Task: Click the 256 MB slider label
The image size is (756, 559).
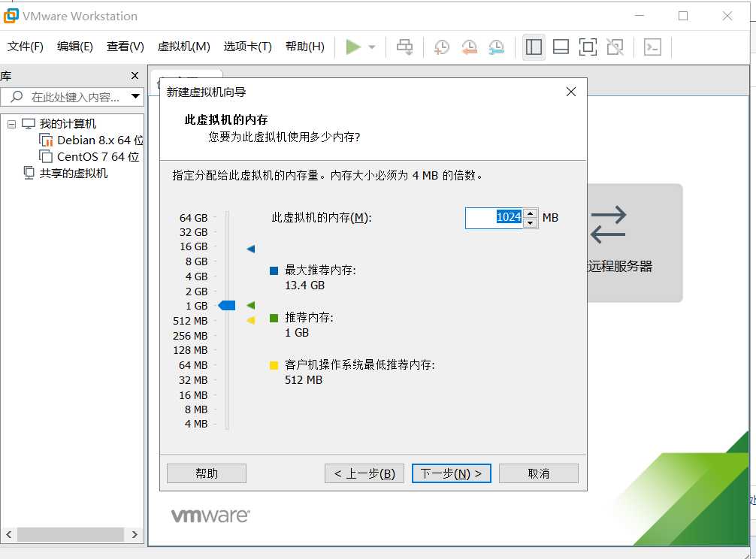Action: pyautogui.click(x=190, y=336)
